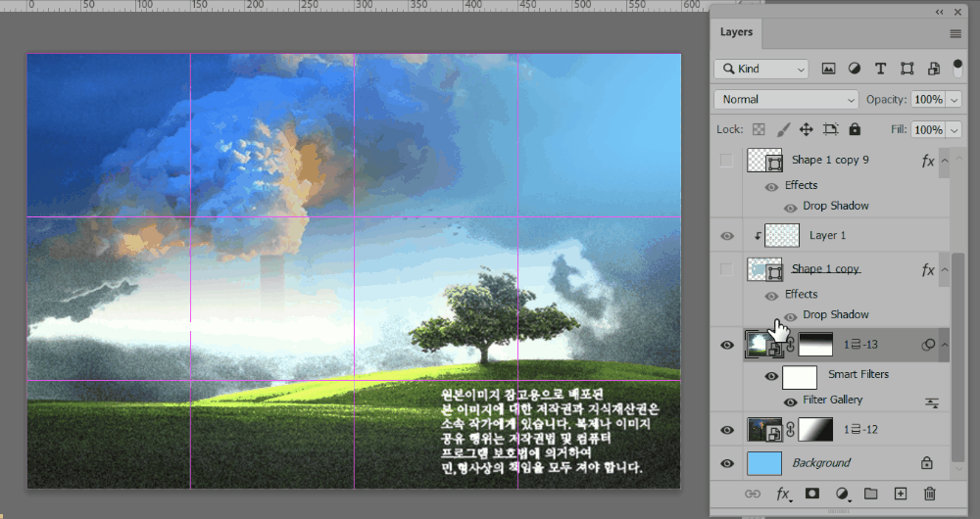Delete layer trash icon

(929, 494)
